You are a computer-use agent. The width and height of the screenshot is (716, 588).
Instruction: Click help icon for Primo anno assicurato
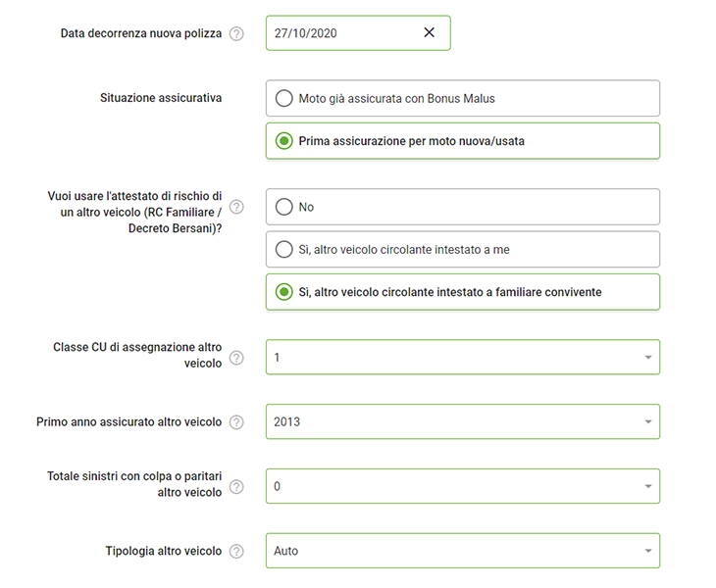(236, 422)
